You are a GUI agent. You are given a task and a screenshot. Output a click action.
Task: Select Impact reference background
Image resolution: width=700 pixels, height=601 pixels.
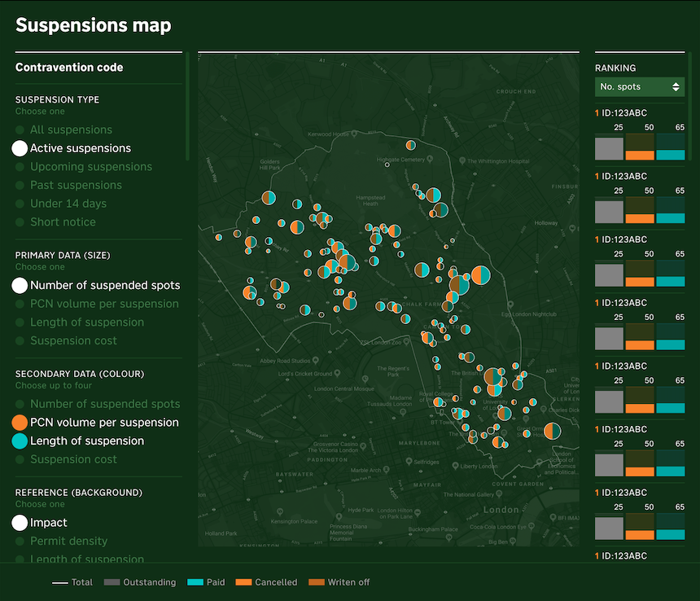tap(40, 523)
